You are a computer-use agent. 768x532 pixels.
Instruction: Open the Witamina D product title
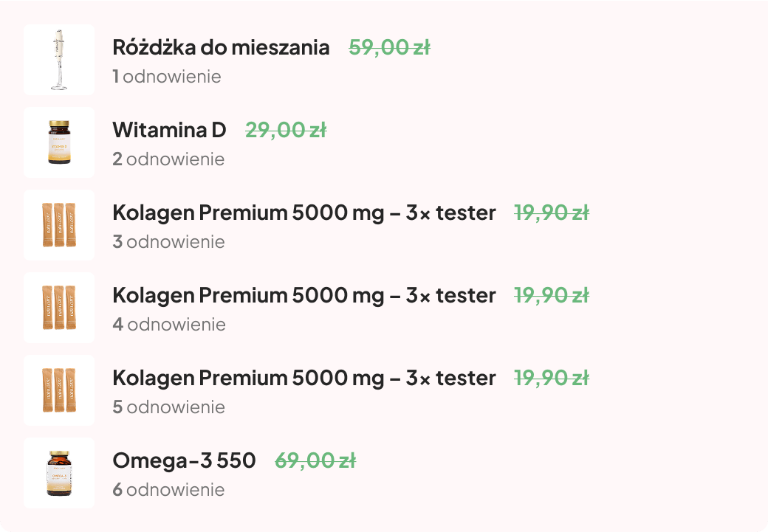169,130
